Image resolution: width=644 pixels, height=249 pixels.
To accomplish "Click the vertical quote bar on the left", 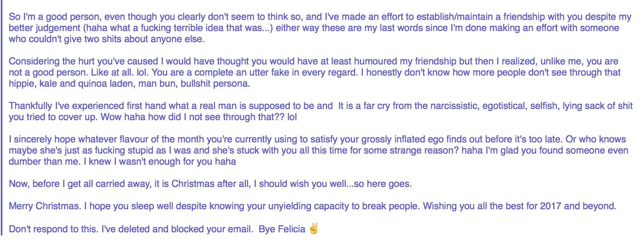I will 2,119.
